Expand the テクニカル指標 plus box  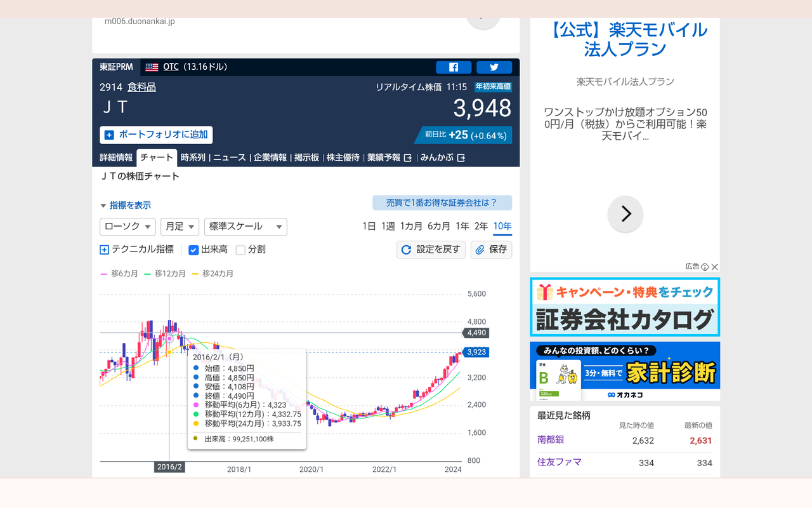104,250
